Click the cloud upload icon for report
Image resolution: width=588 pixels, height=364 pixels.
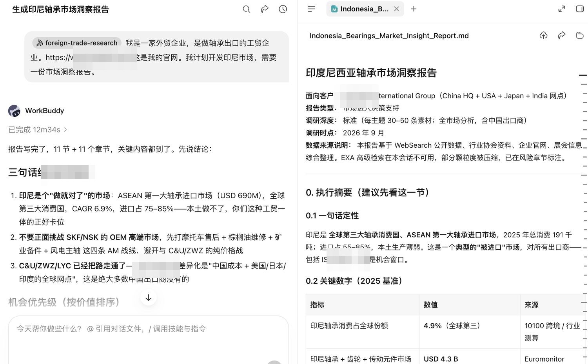[543, 36]
